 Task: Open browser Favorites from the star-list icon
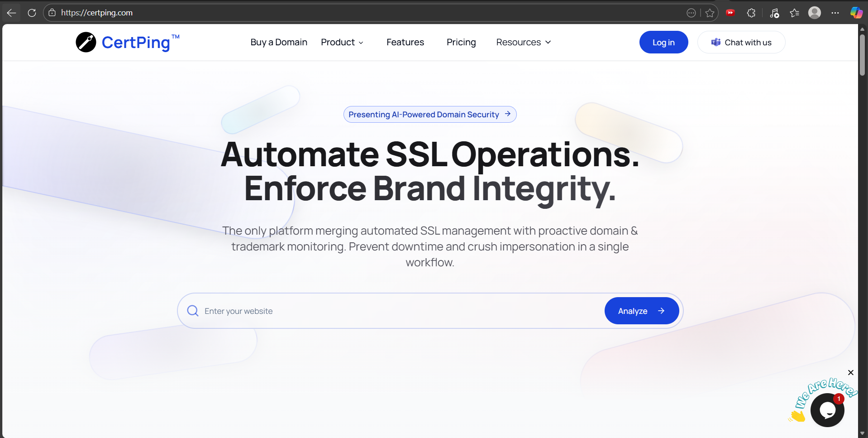point(795,12)
